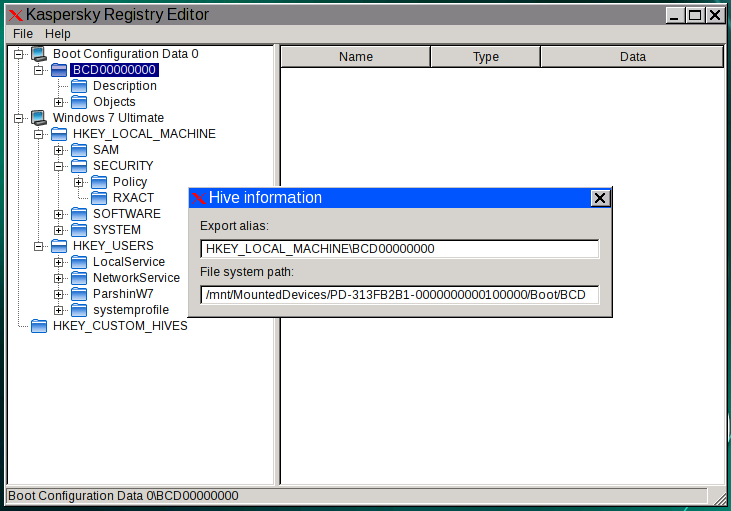This screenshot has width=731, height=511.
Task: Expand the ParshinW7 tree node
Action: point(58,294)
